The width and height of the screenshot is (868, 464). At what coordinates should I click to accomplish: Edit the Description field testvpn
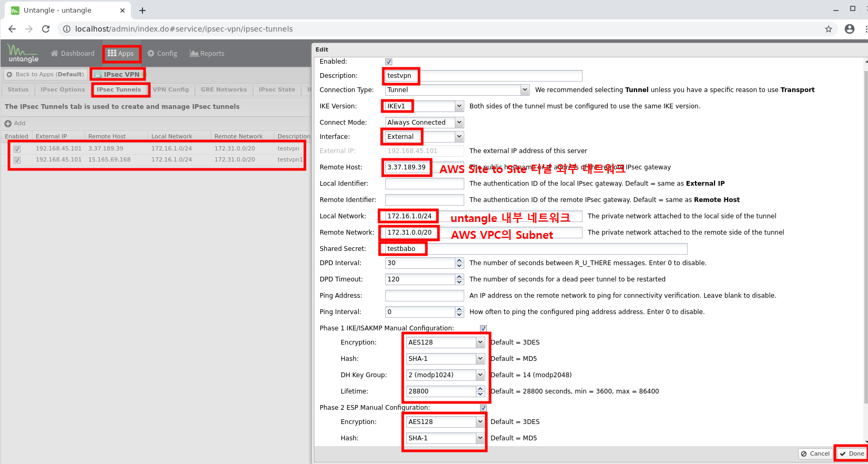point(484,76)
